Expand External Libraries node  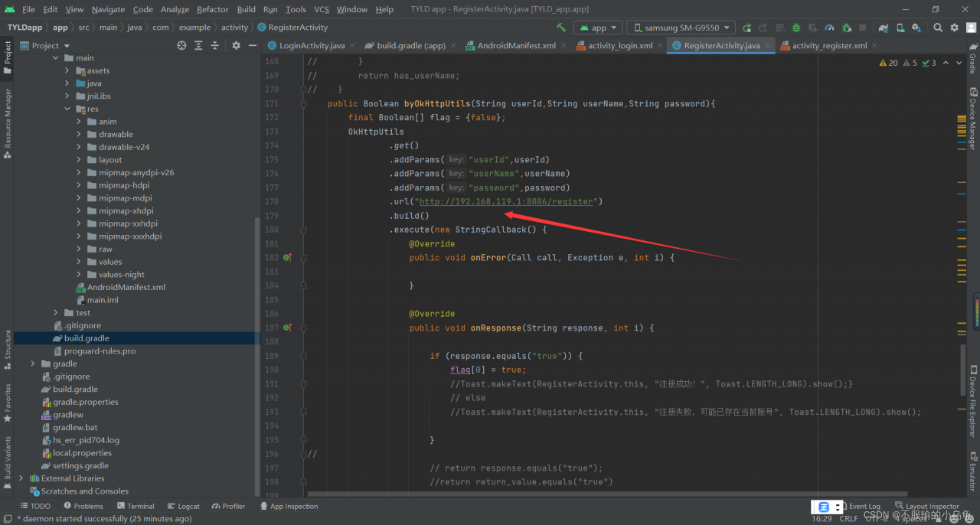click(21, 478)
